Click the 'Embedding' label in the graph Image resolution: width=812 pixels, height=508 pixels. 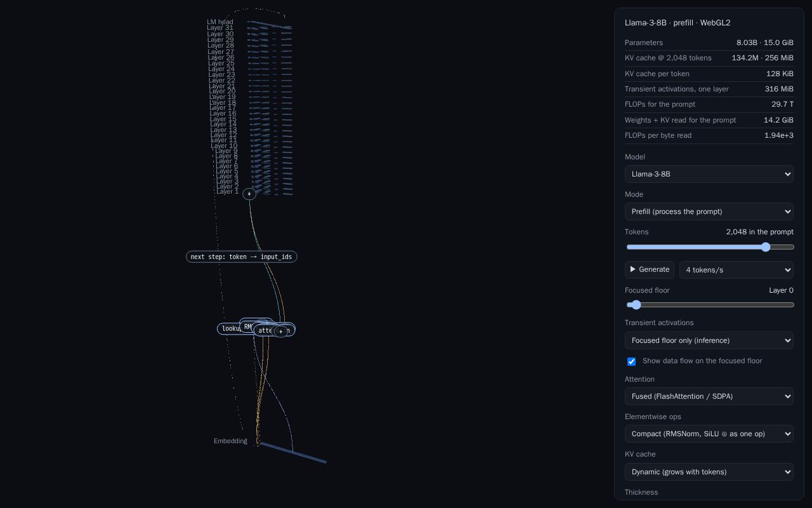pos(230,441)
